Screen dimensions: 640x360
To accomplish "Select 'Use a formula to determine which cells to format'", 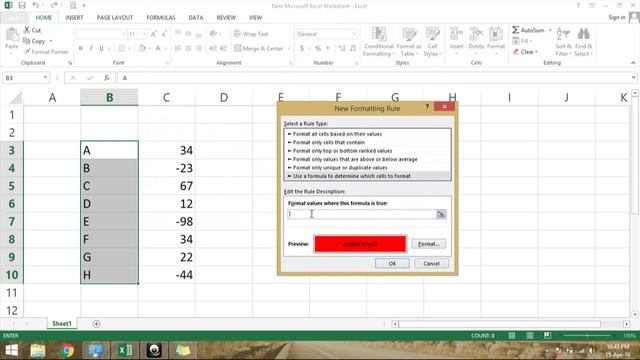I will 367,176.
